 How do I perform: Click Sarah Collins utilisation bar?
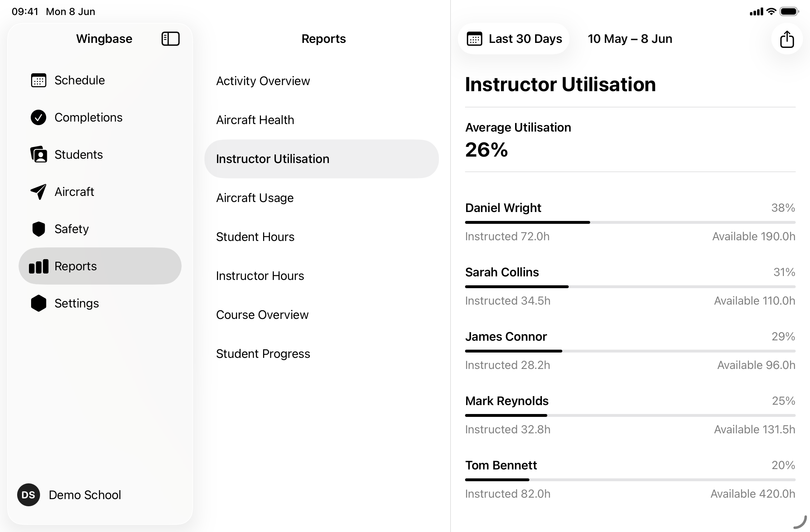[630, 287]
